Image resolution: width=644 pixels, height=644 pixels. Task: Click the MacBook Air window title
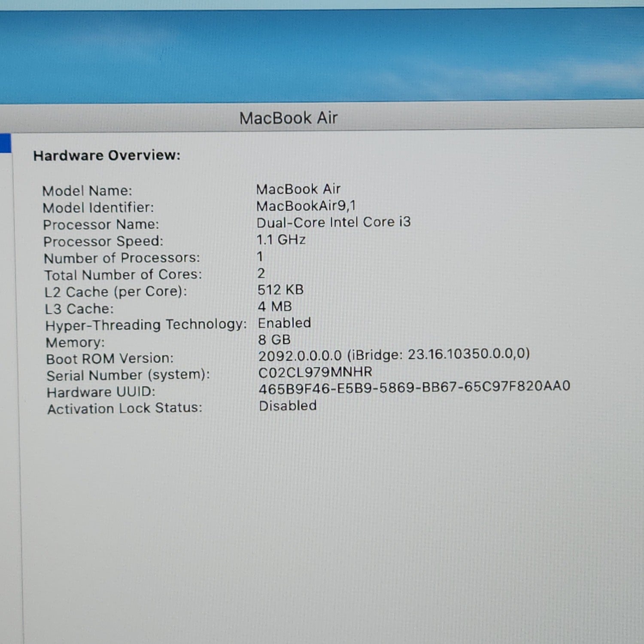coord(289,118)
